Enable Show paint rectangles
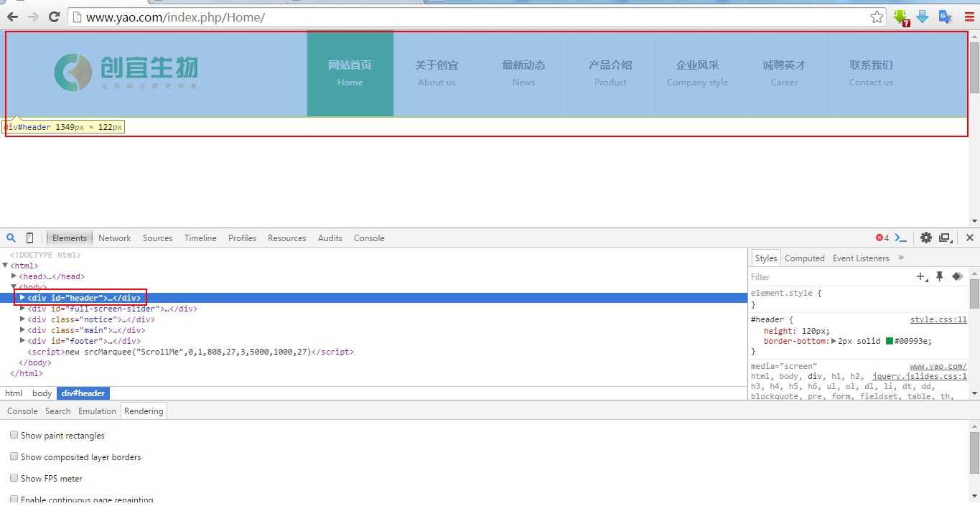This screenshot has height=506, width=980. pos(14,436)
